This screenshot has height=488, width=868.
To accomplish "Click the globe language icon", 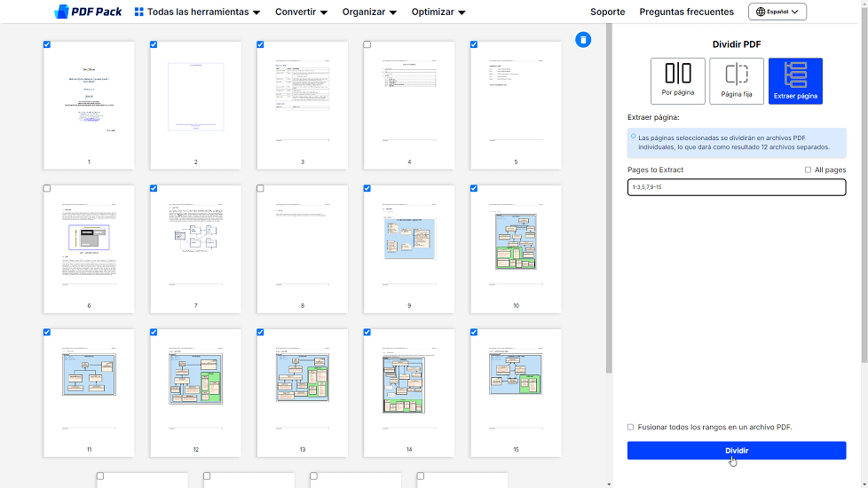I will pyautogui.click(x=760, y=12).
